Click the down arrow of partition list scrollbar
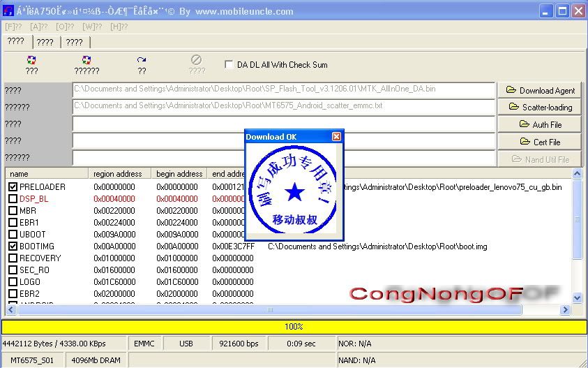588x368 pixels. [x=577, y=297]
